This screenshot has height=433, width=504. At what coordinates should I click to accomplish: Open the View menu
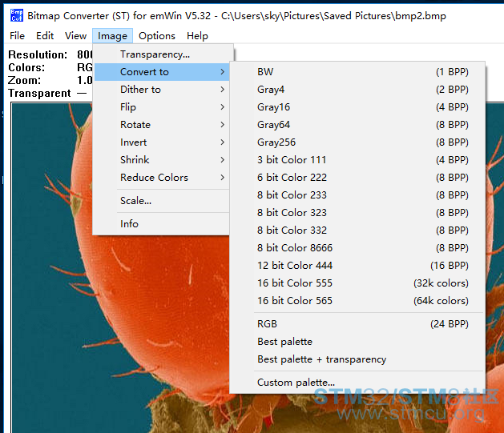75,36
